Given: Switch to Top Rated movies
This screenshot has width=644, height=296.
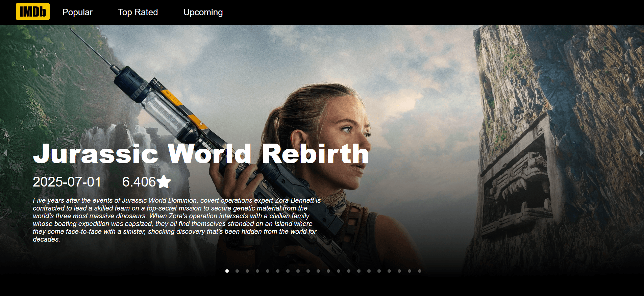Looking at the screenshot, I should (x=138, y=12).
